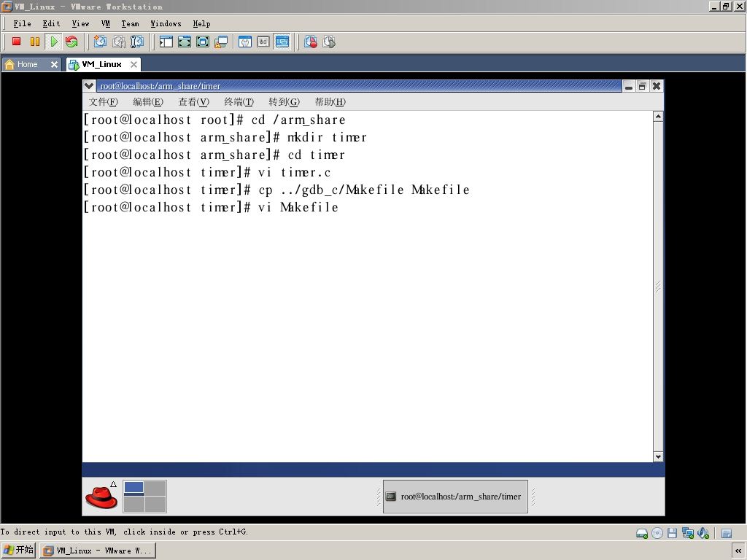The height and width of the screenshot is (560, 747).
Task: Open the terminal window menu arrow in titlebar
Action: 88,86
